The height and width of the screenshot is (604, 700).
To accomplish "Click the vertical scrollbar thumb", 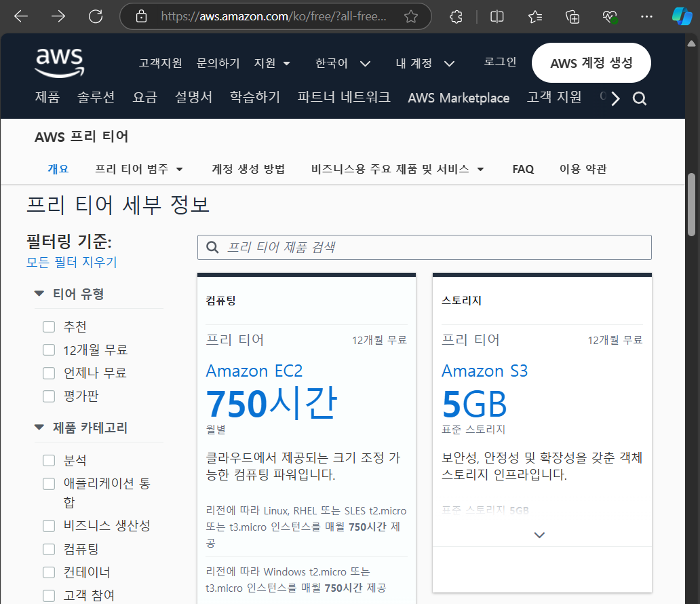I will point(691,204).
